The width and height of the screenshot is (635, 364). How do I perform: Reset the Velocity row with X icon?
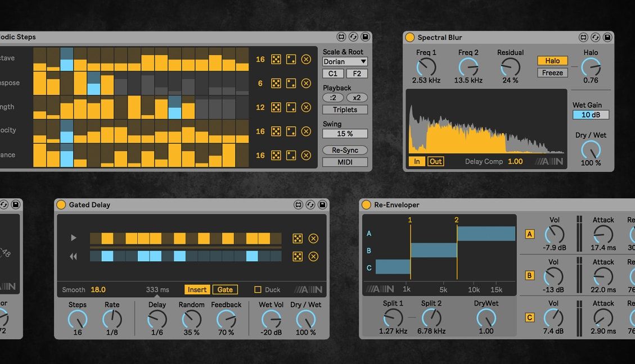306,131
